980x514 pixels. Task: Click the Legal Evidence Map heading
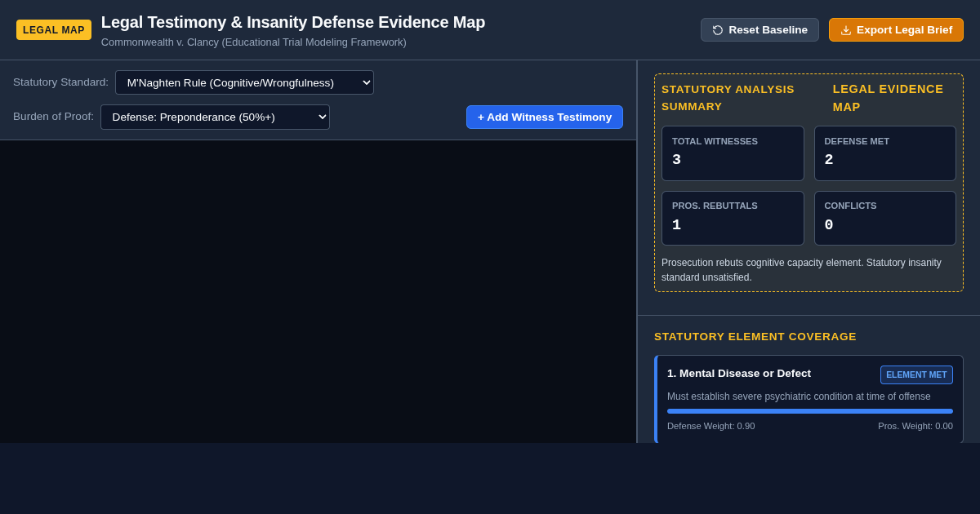pos(888,98)
